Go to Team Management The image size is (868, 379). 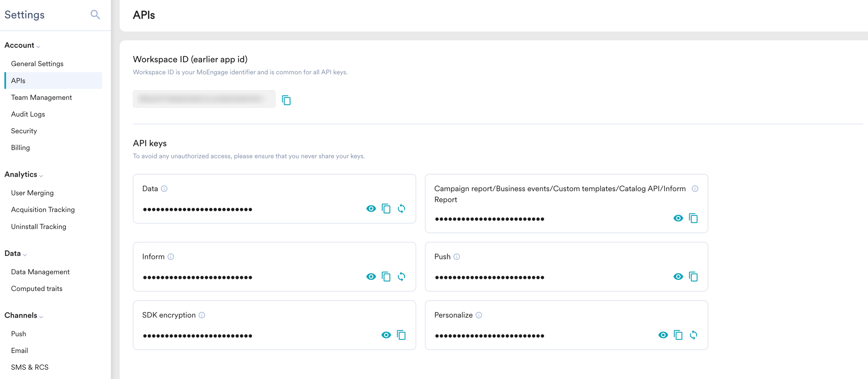[41, 98]
